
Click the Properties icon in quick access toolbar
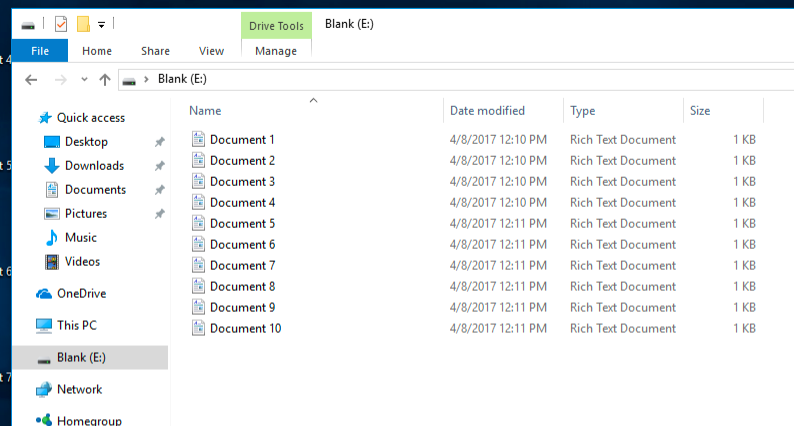coord(61,23)
